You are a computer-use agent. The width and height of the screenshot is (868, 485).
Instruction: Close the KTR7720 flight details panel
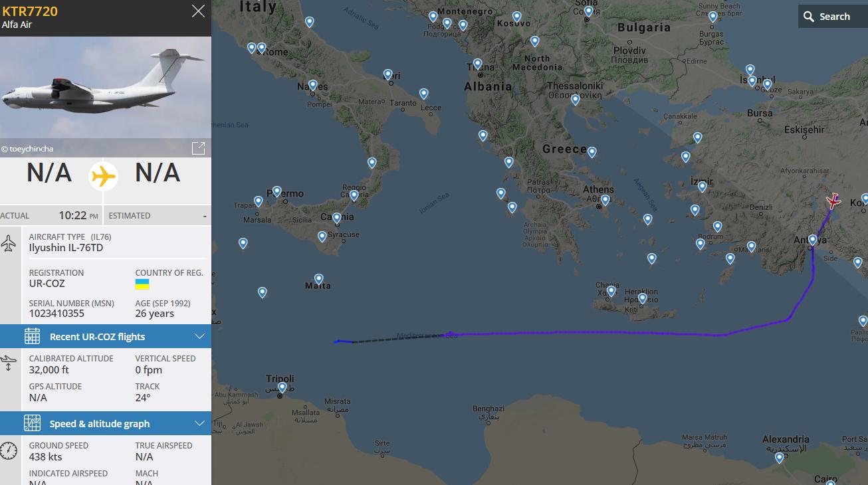coord(198,11)
